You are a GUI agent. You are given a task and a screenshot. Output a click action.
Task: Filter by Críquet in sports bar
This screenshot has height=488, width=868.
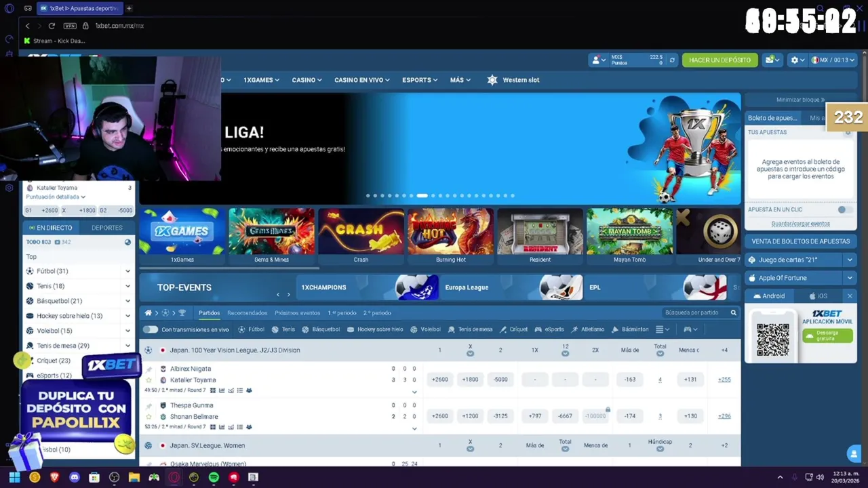click(x=513, y=329)
